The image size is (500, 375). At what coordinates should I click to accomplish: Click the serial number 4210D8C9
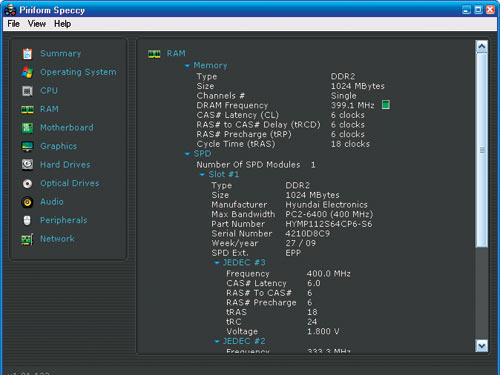[308, 234]
